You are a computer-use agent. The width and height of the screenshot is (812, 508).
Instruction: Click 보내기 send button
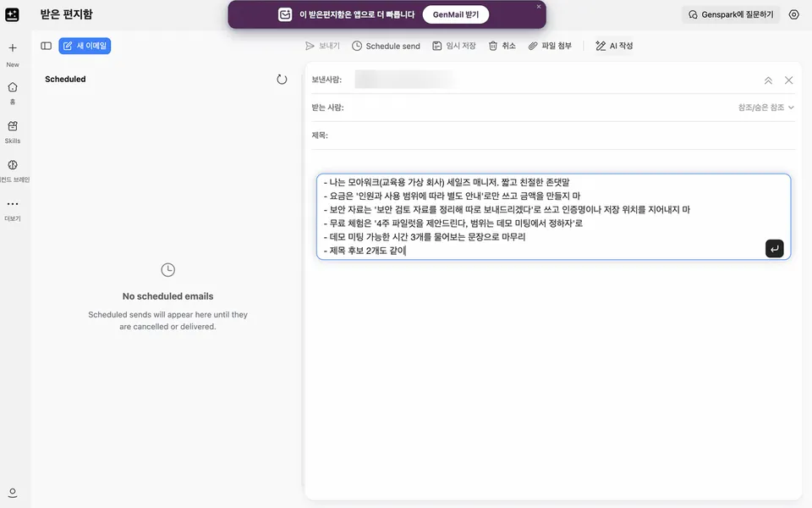(322, 46)
